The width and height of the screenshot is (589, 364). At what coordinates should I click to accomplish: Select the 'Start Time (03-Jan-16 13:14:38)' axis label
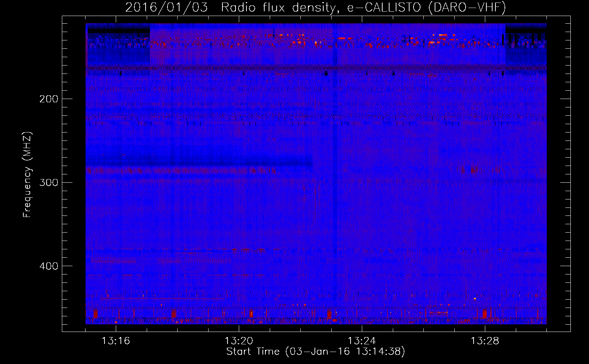(316, 352)
